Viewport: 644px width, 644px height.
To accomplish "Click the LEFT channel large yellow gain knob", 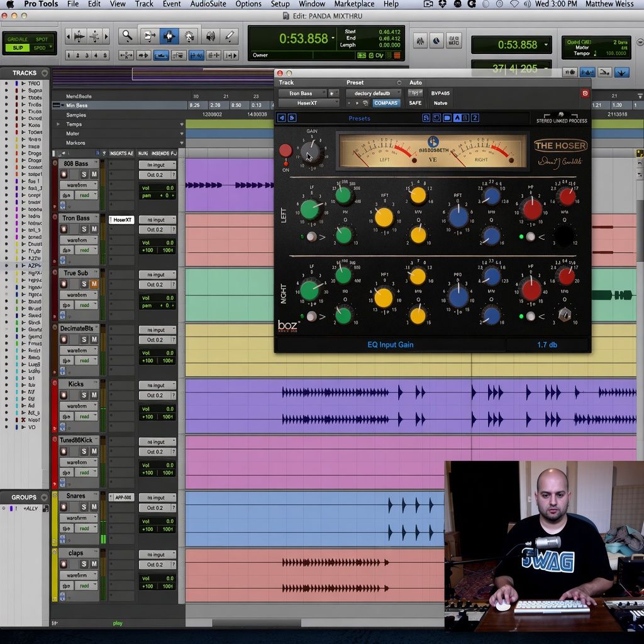I will point(384,218).
